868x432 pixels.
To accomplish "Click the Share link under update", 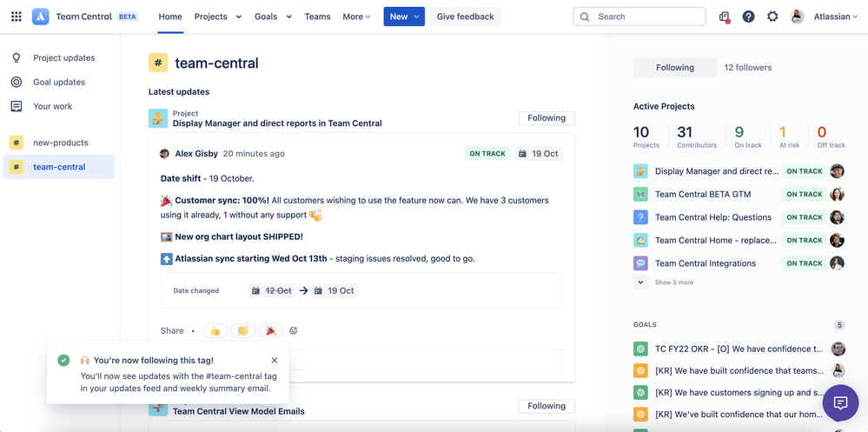I will pos(172,330).
